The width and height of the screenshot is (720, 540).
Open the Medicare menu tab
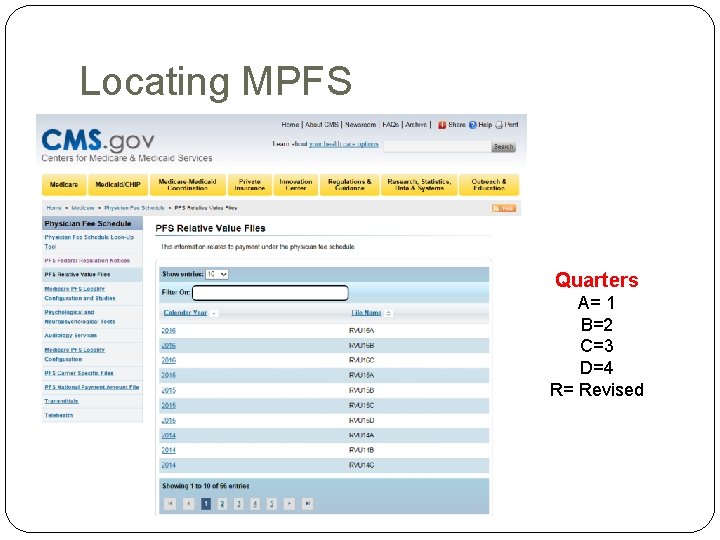click(x=64, y=185)
